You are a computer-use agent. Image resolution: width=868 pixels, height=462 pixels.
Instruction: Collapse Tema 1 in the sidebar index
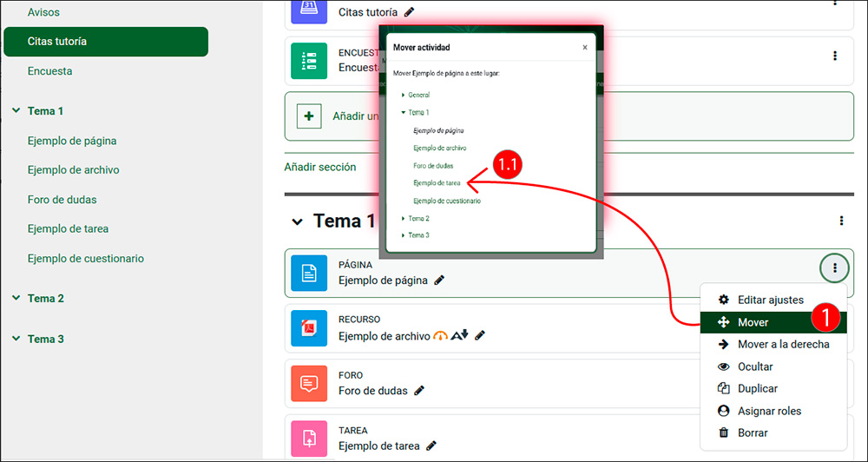coord(16,111)
